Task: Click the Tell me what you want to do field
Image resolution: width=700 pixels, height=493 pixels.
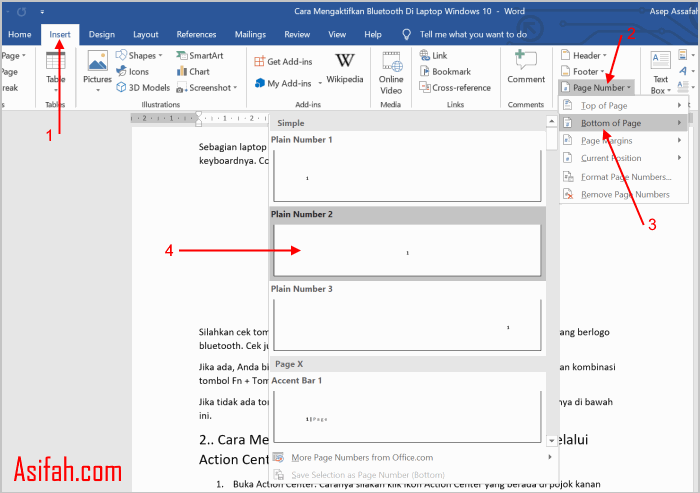Action: click(473, 34)
